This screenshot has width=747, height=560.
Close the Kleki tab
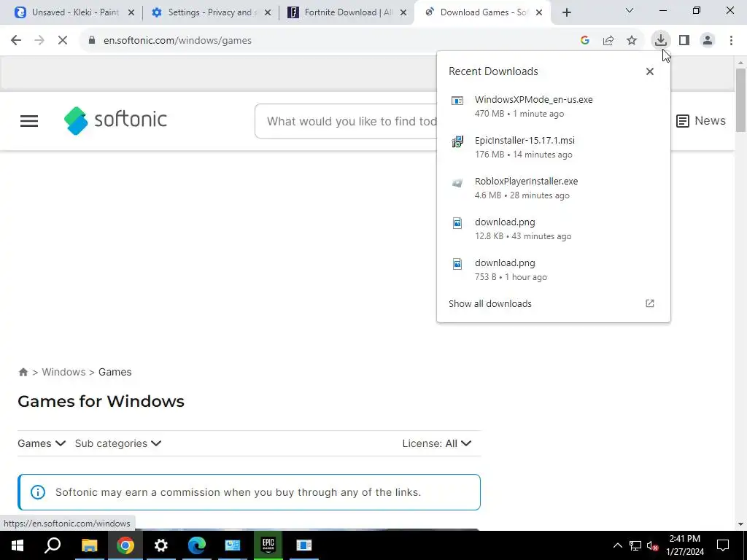click(131, 13)
